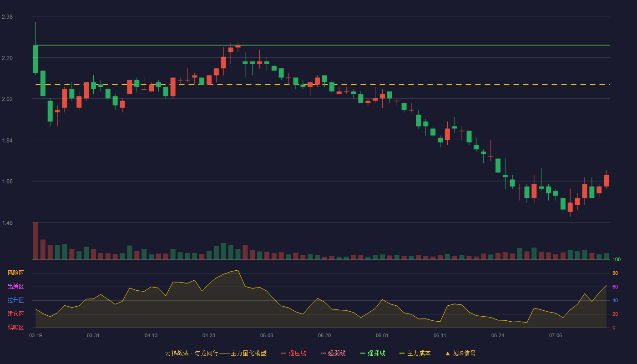Viewport: 637px width, 364px height.
Task: Click the 05-08 date label
Action: pyautogui.click(x=267, y=335)
